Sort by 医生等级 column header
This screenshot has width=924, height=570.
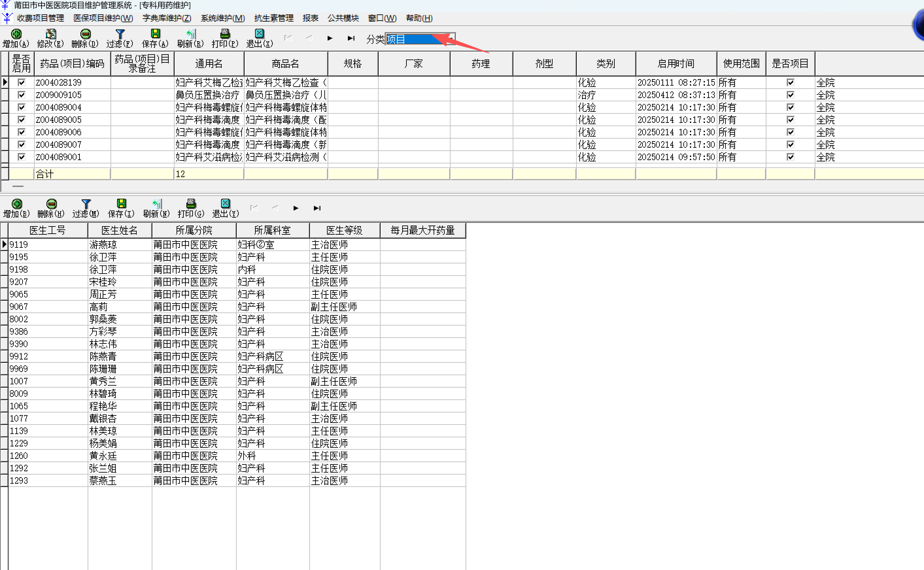pos(344,230)
